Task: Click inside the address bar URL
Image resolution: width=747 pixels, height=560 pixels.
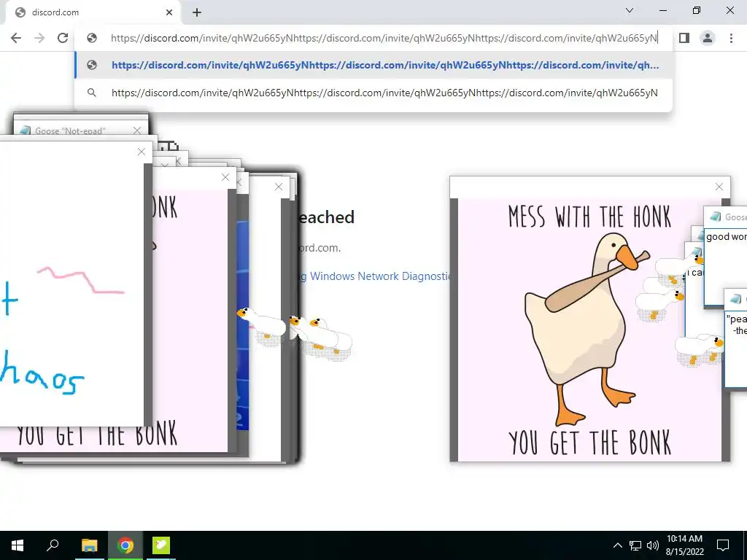Action: tap(384, 38)
